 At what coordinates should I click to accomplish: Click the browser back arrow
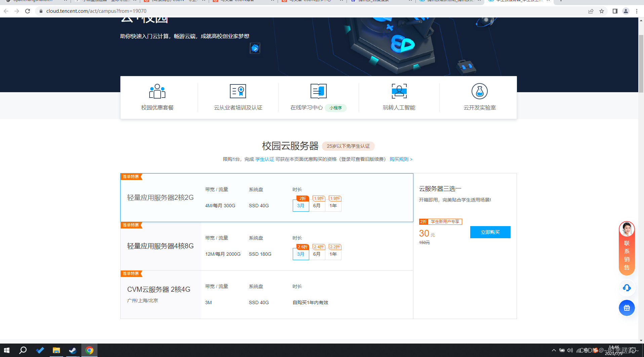(6, 11)
